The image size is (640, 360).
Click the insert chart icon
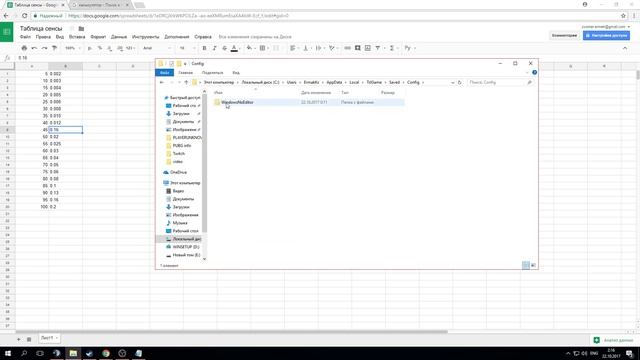[368, 48]
